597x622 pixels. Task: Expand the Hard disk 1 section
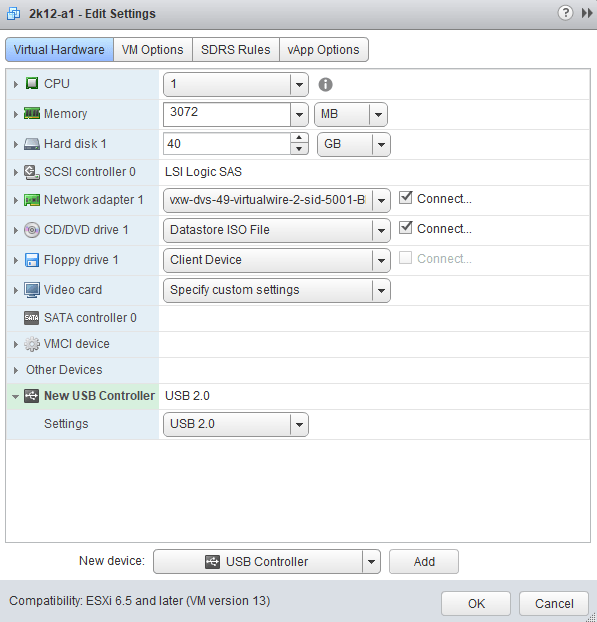(15, 144)
